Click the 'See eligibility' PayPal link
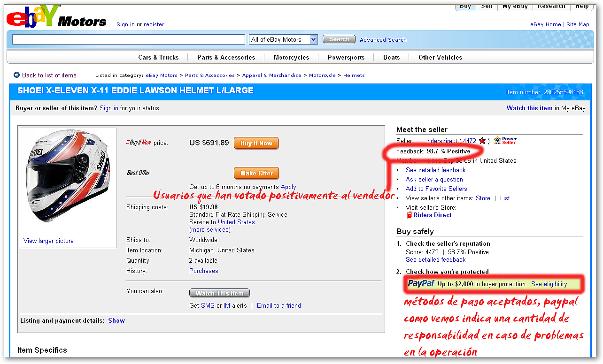 click(x=549, y=284)
